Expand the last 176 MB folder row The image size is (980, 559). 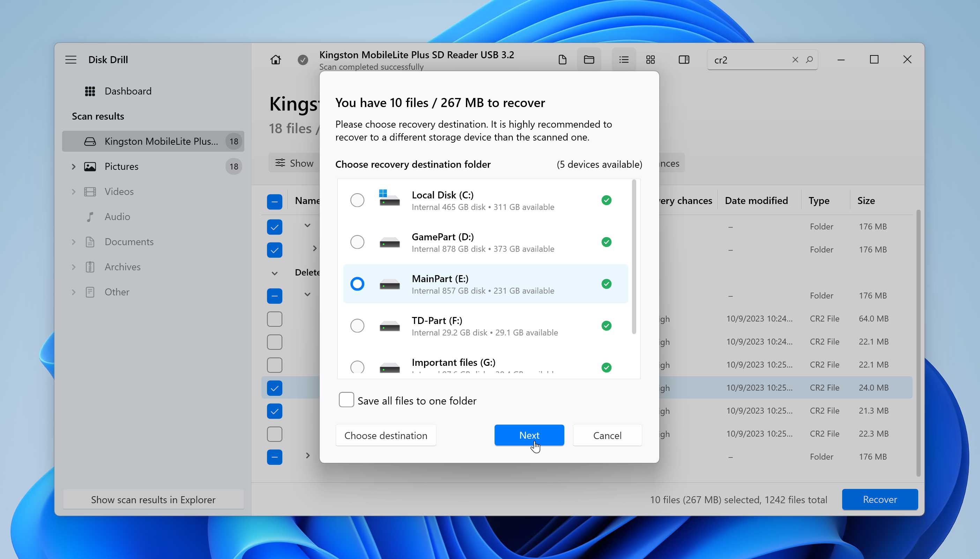click(307, 455)
